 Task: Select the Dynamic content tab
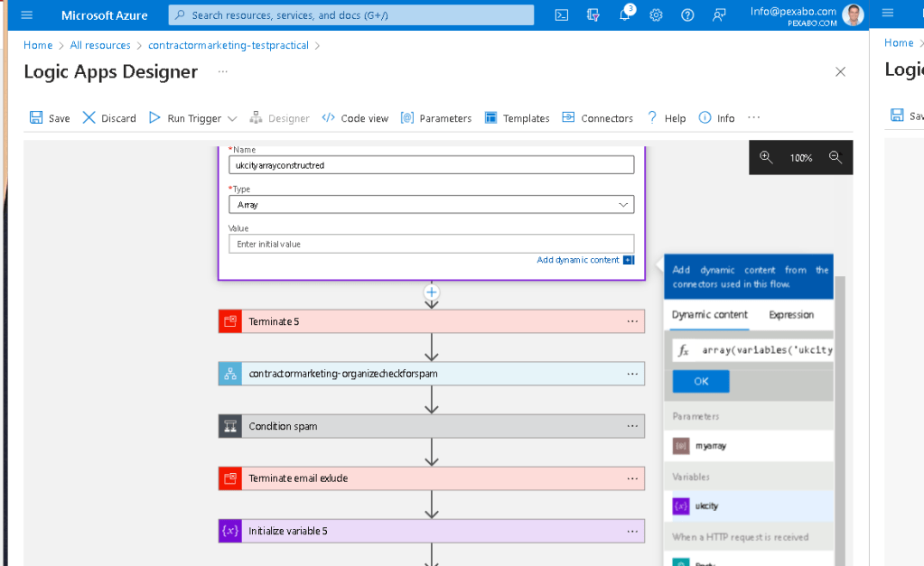(710, 315)
